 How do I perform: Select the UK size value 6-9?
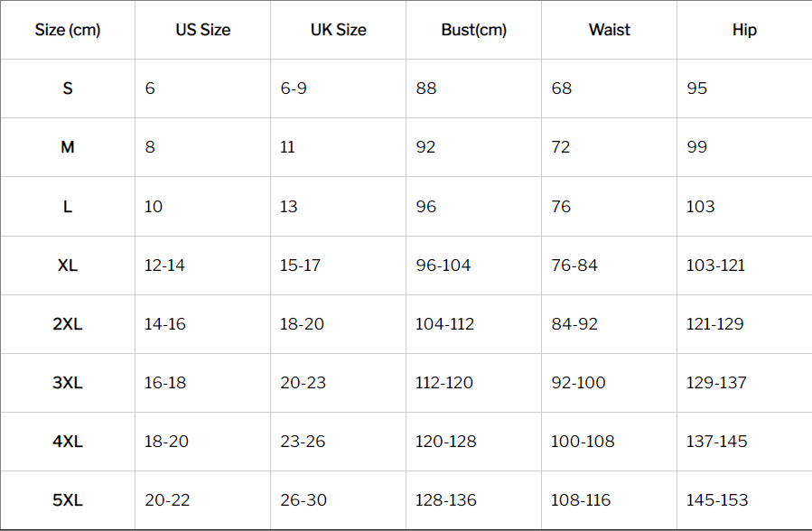pos(294,88)
